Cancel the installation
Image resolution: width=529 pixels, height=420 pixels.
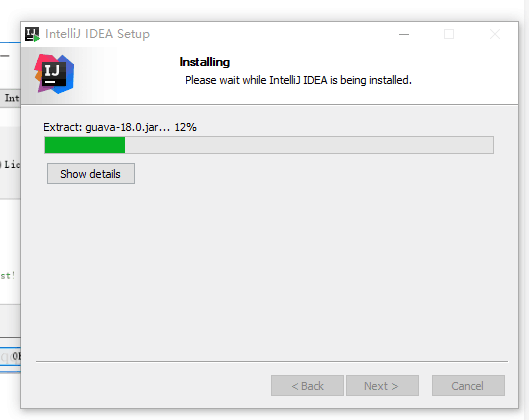click(x=468, y=386)
